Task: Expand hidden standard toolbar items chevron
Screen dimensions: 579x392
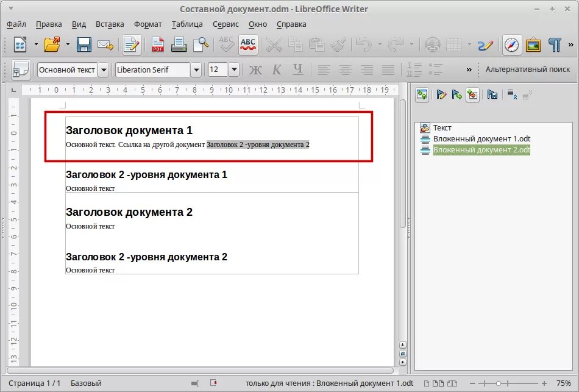Action: (x=571, y=45)
